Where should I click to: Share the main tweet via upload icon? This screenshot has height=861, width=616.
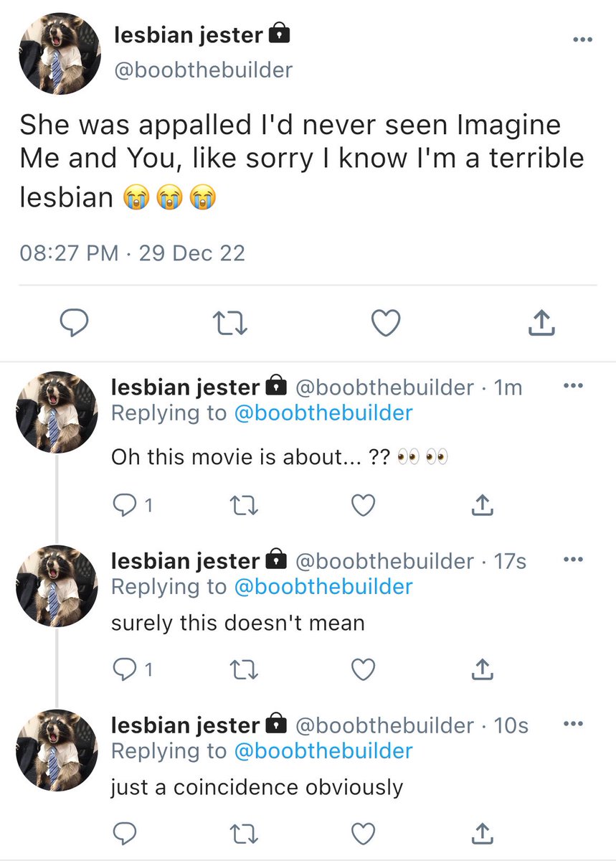(541, 324)
